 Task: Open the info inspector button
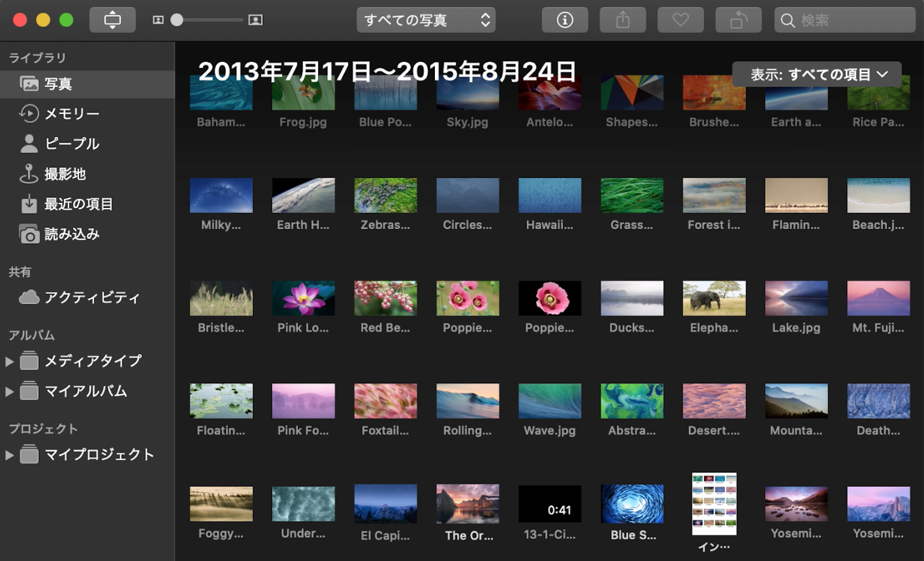click(565, 20)
